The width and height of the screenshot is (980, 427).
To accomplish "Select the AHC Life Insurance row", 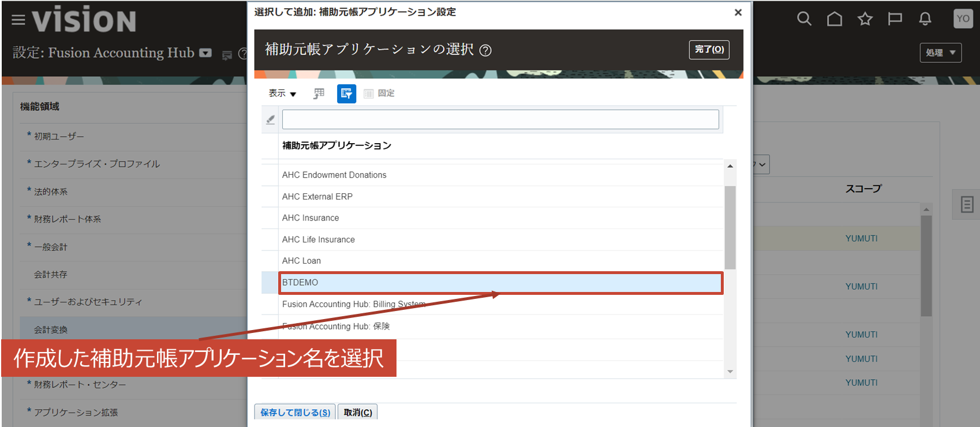I will [x=500, y=239].
